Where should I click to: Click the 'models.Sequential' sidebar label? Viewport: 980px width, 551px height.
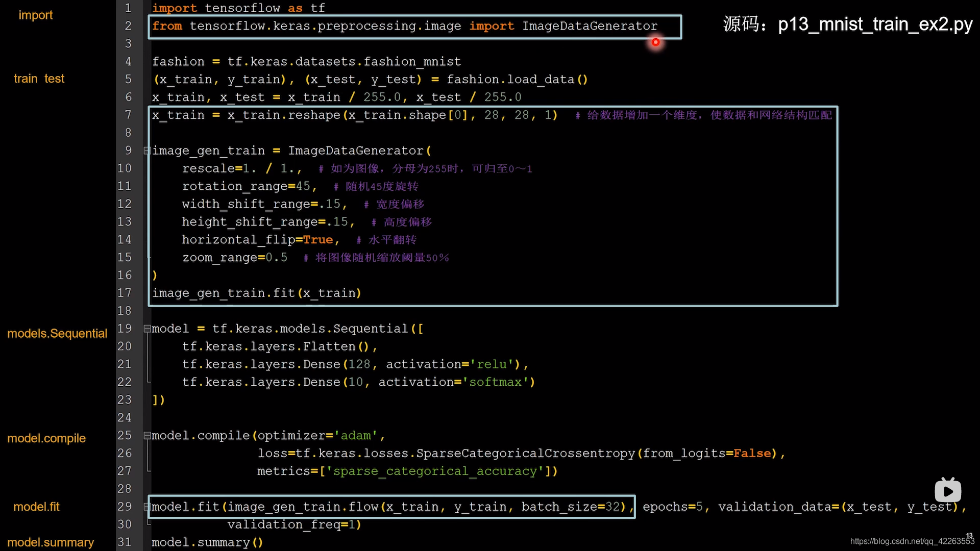pyautogui.click(x=57, y=334)
